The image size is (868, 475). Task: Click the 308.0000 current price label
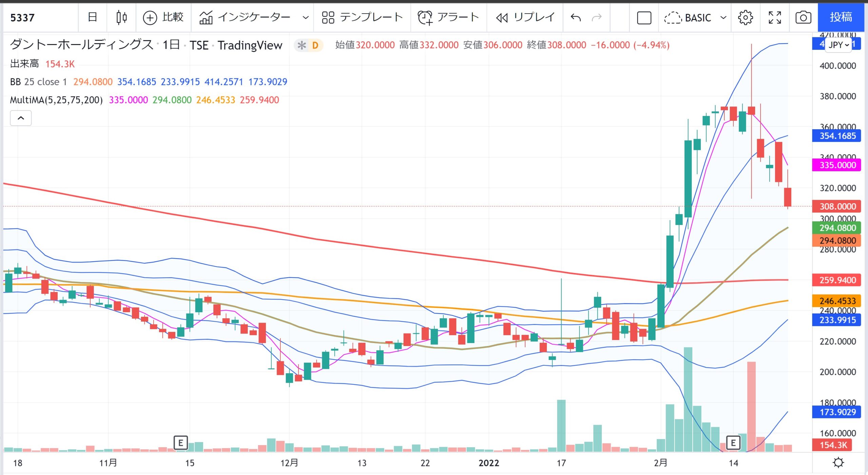[x=836, y=206]
